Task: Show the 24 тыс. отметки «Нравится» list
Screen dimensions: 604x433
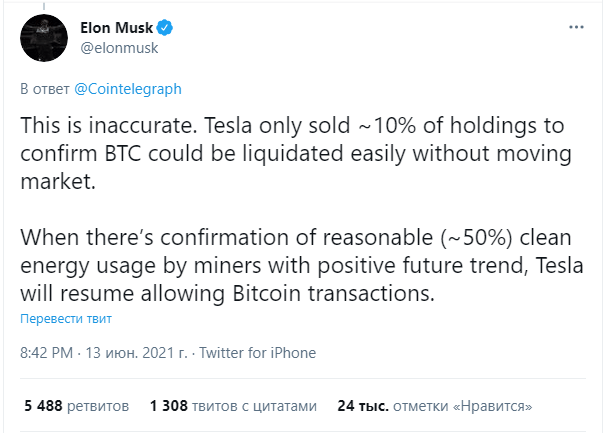Action: 435,406
